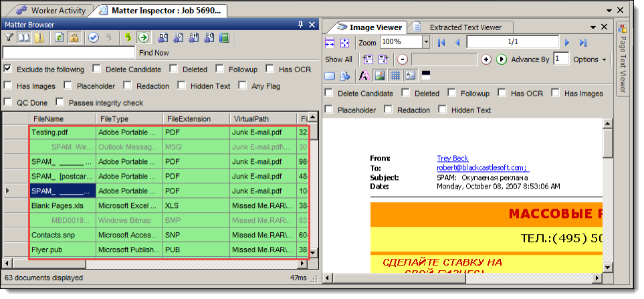
Task: Click the filter funnel icon in Matter Browser
Action: click(9, 37)
